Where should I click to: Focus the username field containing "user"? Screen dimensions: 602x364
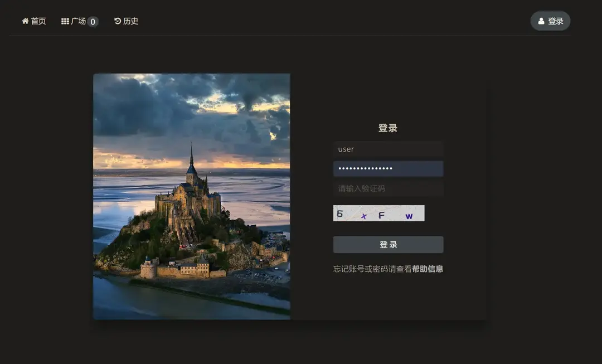pyautogui.click(x=388, y=149)
